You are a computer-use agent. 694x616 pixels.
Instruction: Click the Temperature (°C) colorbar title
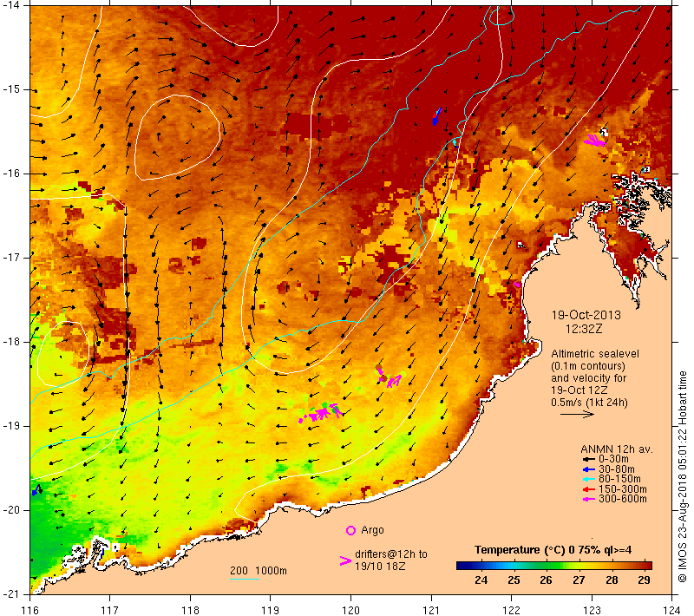(x=553, y=550)
